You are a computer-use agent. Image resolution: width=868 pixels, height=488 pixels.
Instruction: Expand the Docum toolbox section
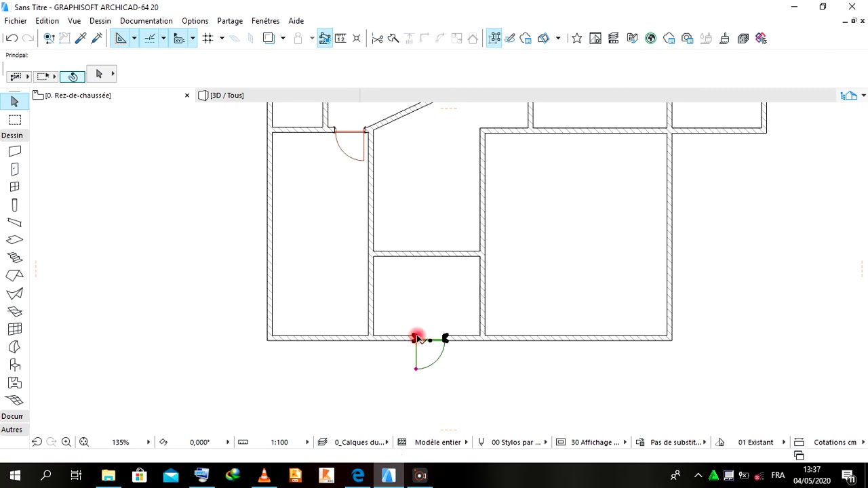click(x=12, y=416)
